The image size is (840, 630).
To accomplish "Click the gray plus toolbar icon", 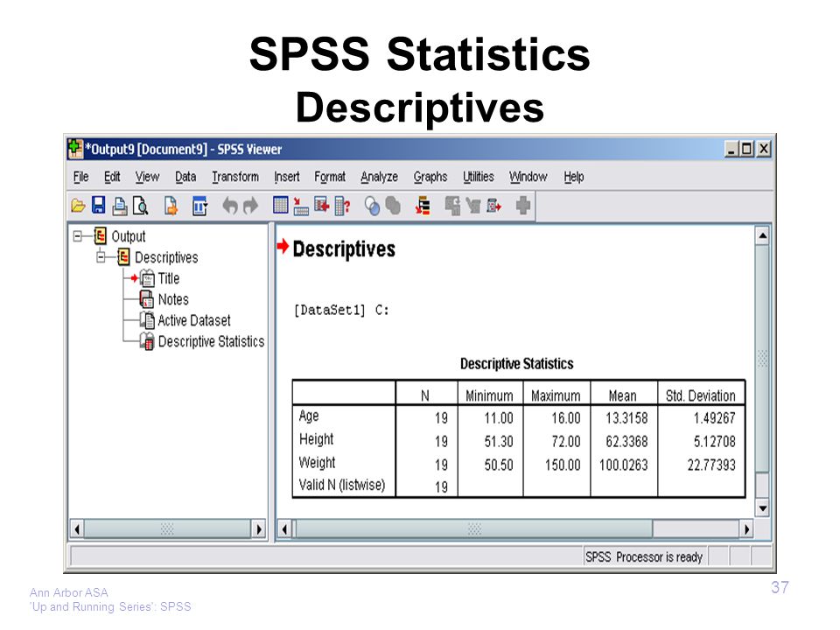I will point(523,205).
